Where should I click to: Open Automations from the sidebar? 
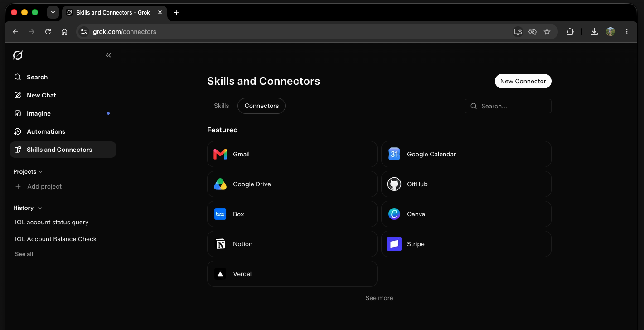click(x=63, y=131)
